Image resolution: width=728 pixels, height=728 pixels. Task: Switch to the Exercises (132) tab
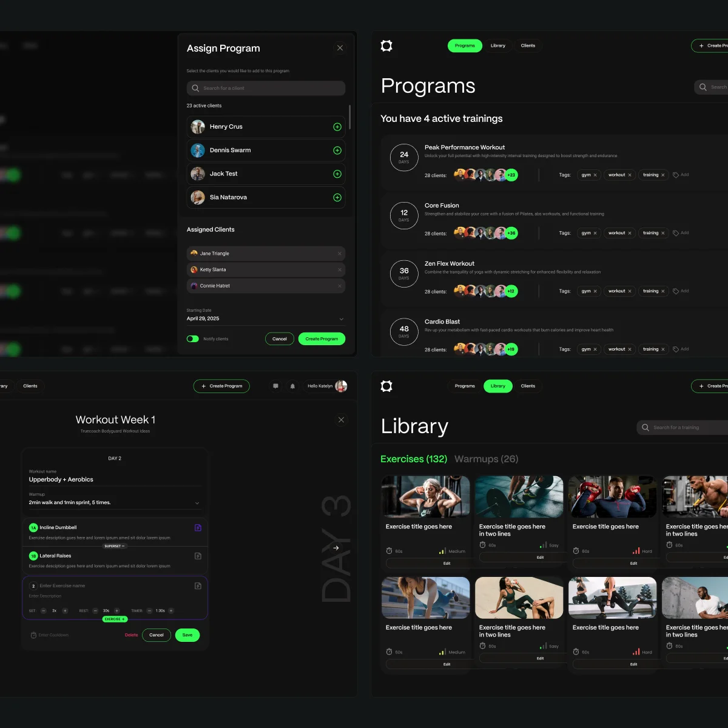[414, 459]
